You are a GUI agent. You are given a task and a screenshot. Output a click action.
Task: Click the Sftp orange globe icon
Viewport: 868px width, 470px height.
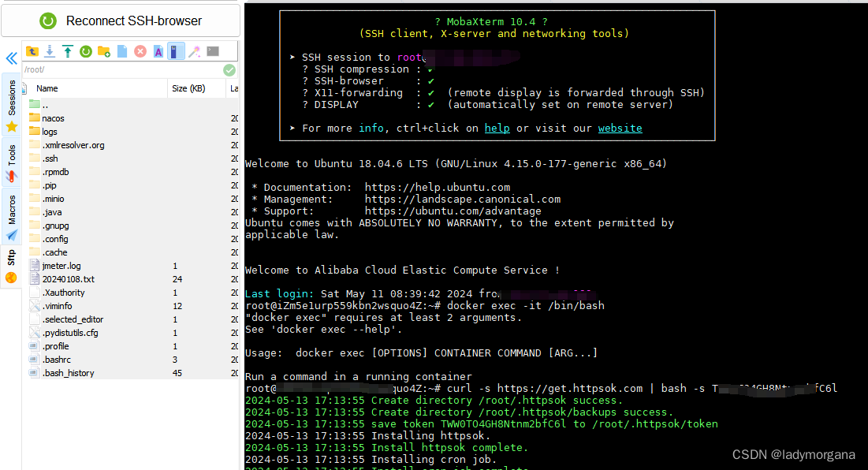11,278
